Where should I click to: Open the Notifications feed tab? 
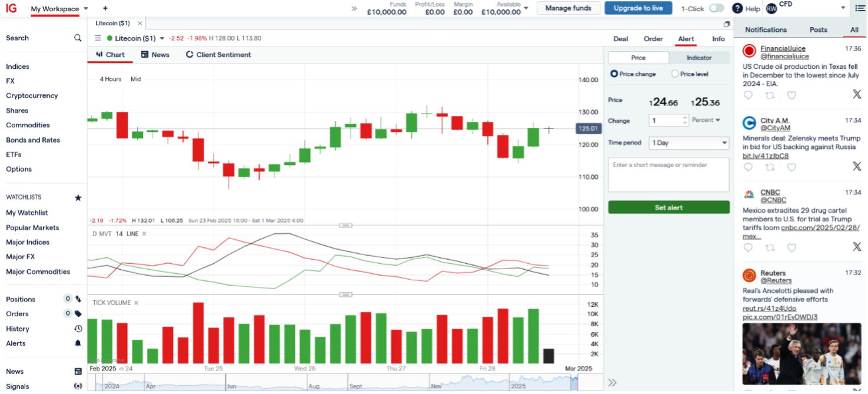pyautogui.click(x=766, y=29)
